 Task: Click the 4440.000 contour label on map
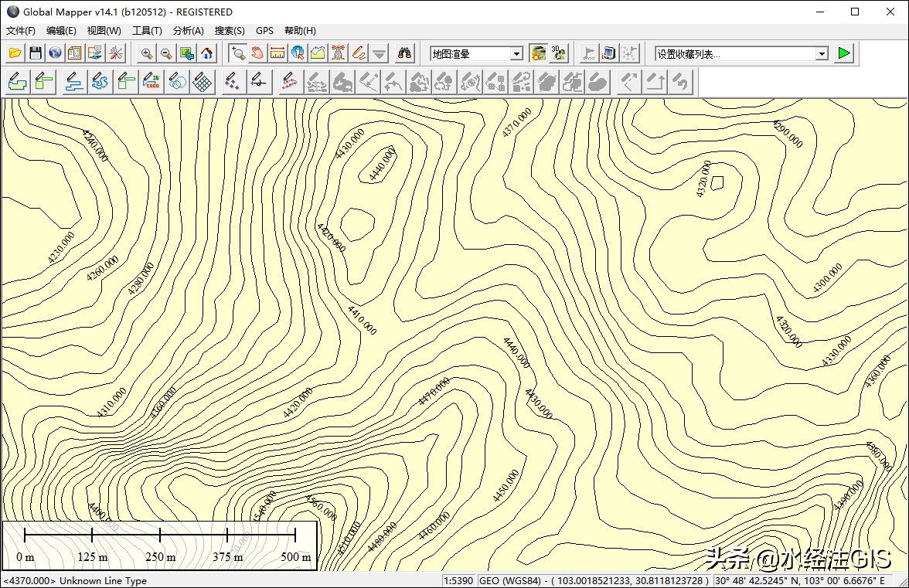point(382,164)
